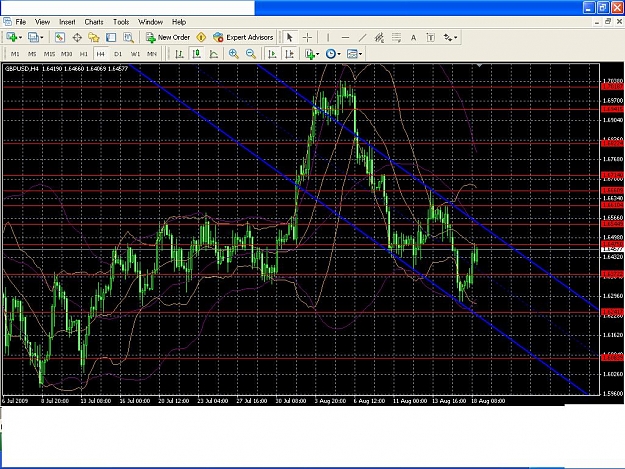Draw a horizontal line tool
The height and width of the screenshot is (469, 625).
point(346,37)
